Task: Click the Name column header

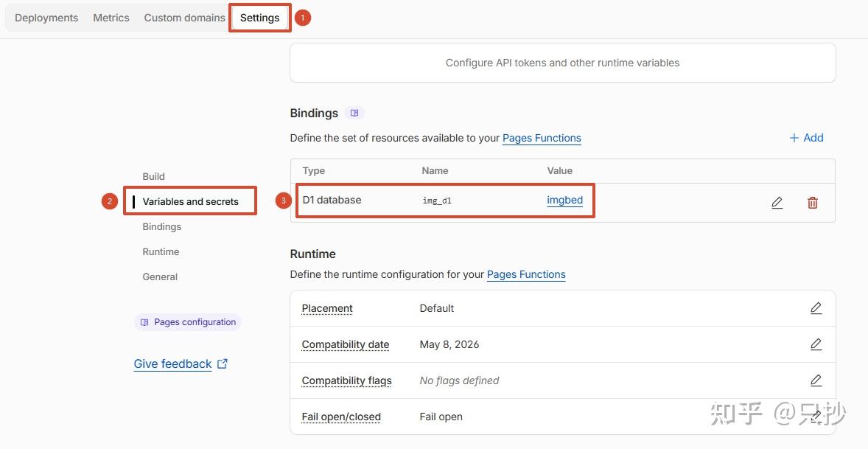Action: click(435, 170)
